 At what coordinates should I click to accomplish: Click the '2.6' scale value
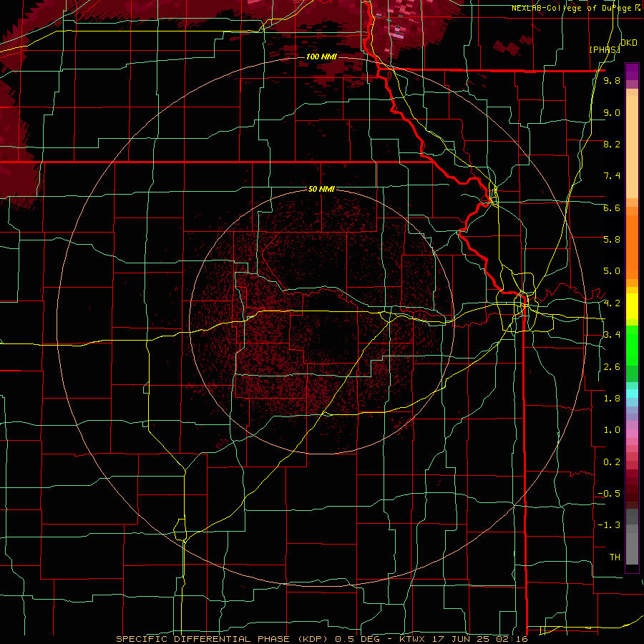tap(612, 367)
